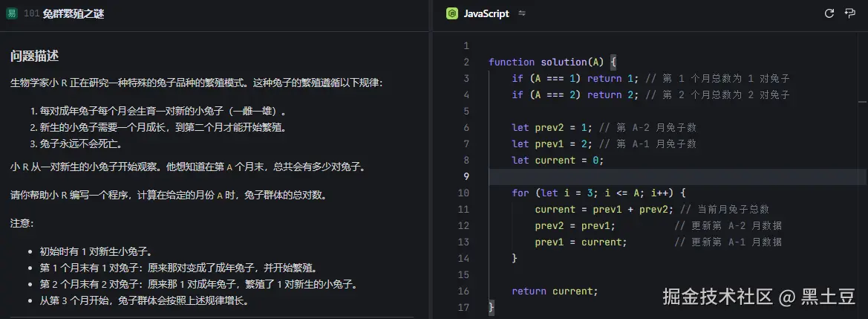
Task: Select the JavaScript language label
Action: click(486, 14)
